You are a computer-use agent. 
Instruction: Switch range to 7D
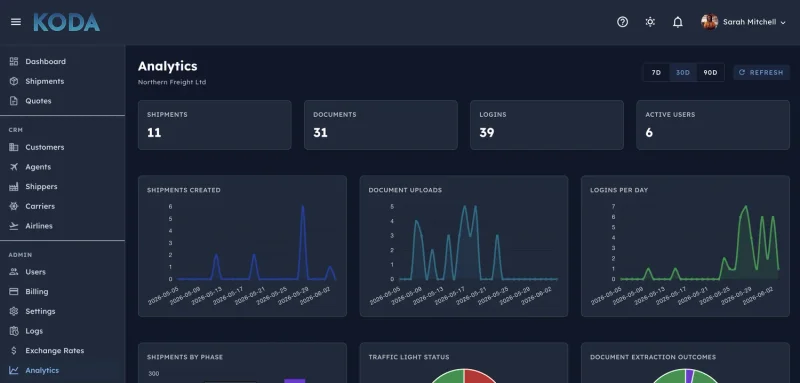pyautogui.click(x=656, y=72)
